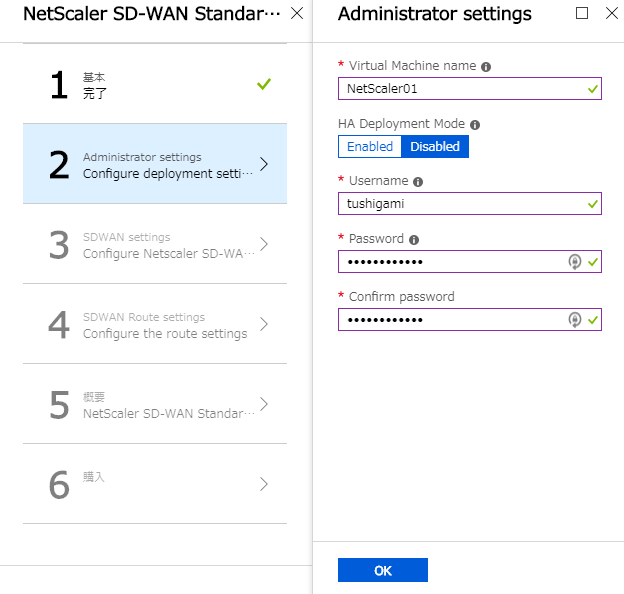The width and height of the screenshot is (624, 594).
Task: Select step 2 Administrator settings item
Action: point(155,164)
